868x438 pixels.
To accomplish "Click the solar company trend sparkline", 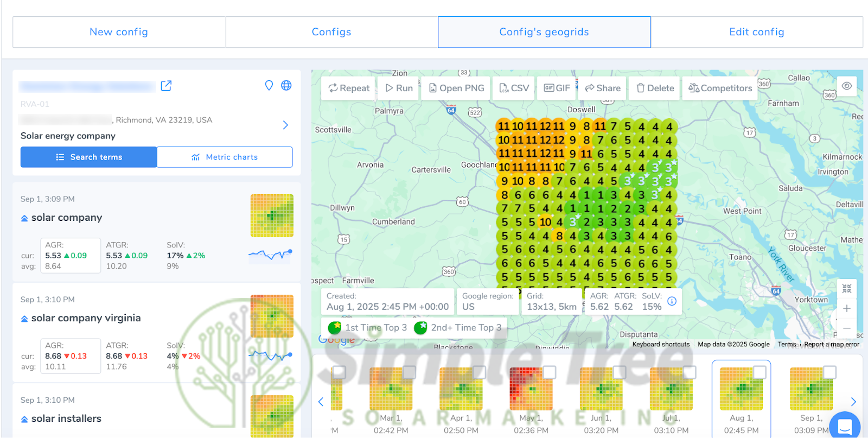I will point(270,254).
